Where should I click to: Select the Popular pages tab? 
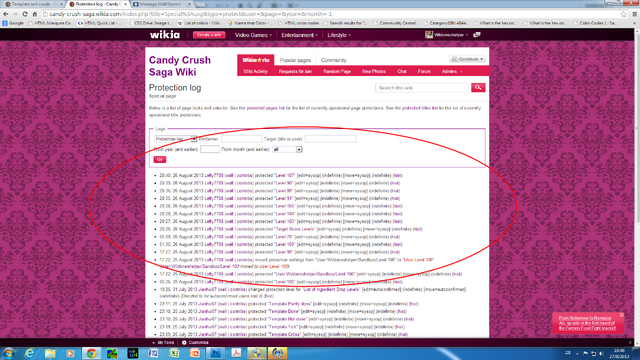pyautogui.click(x=295, y=60)
